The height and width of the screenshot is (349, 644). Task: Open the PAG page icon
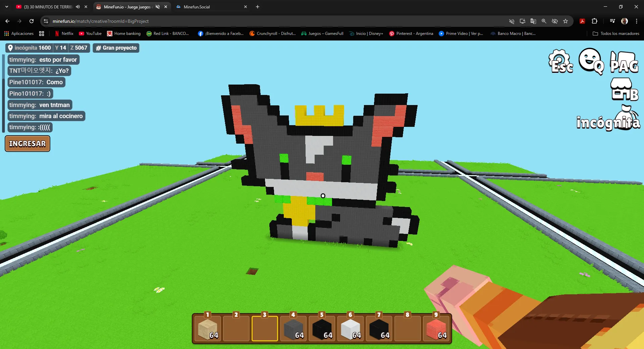624,62
